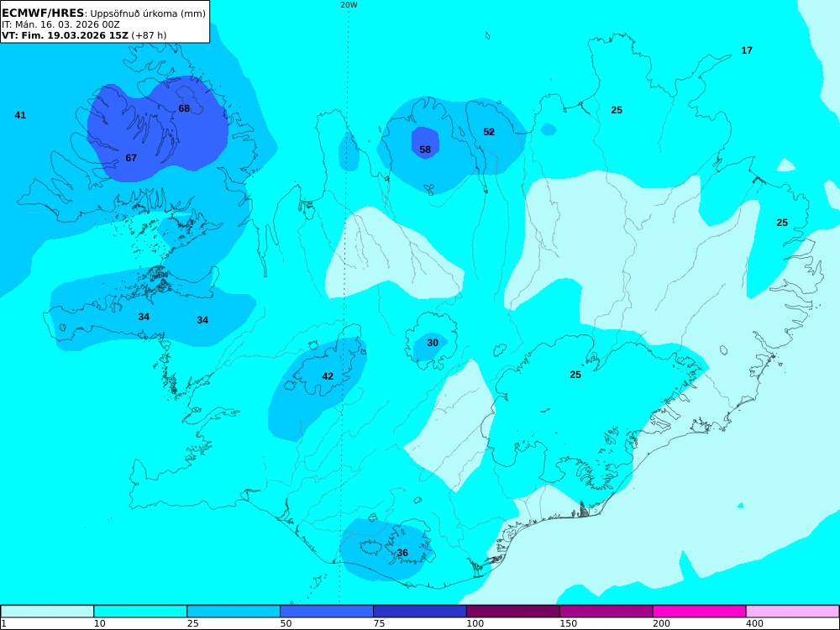Click the precipitation value 52 on the map
Screen dimensions: 840x630
[489, 132]
